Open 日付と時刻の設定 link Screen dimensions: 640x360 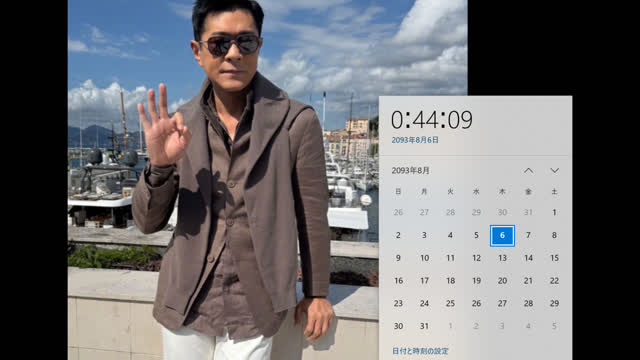tap(420, 351)
